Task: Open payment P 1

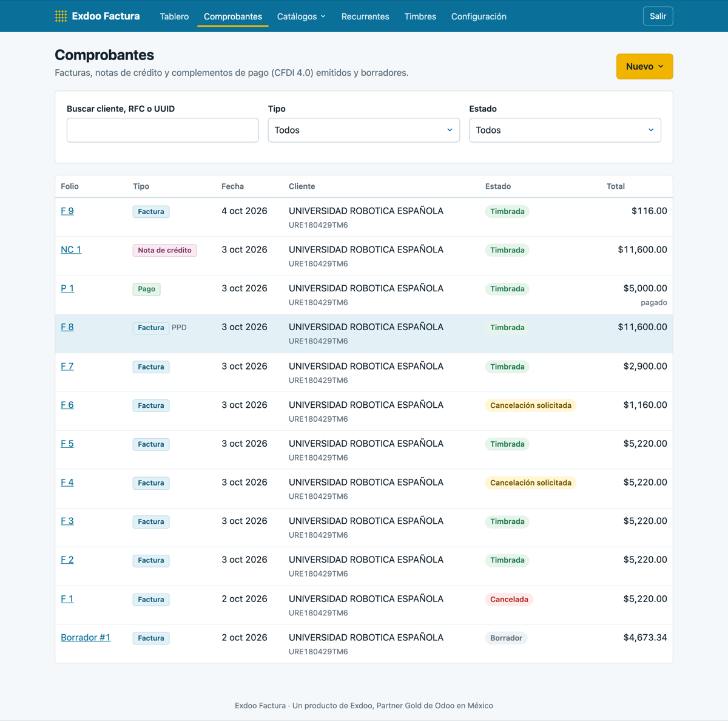Action: [x=67, y=288]
